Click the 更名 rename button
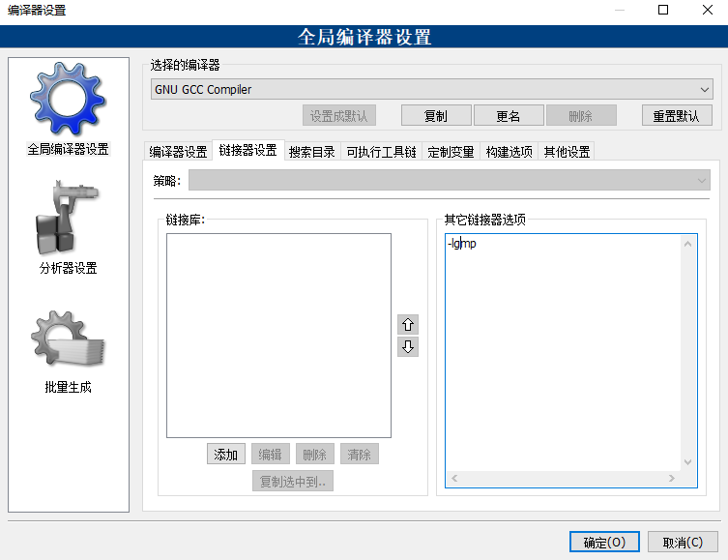 508,116
